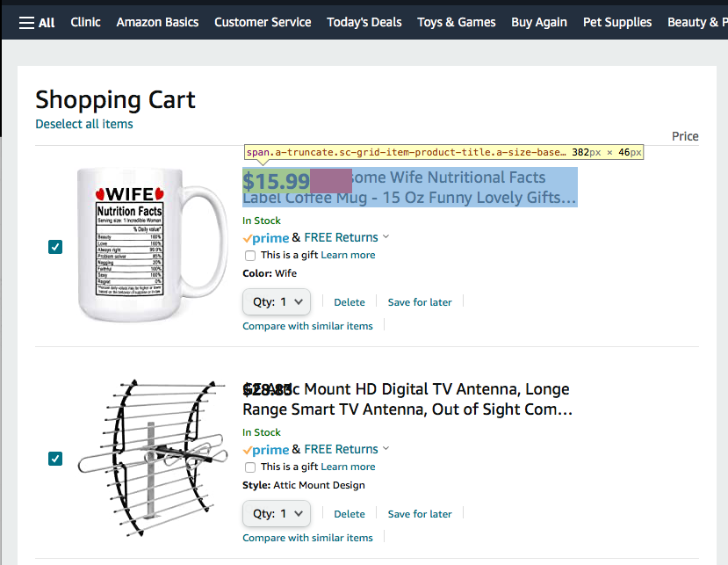Go to Today's Deals nav item
This screenshot has height=565, width=728.
(x=364, y=22)
